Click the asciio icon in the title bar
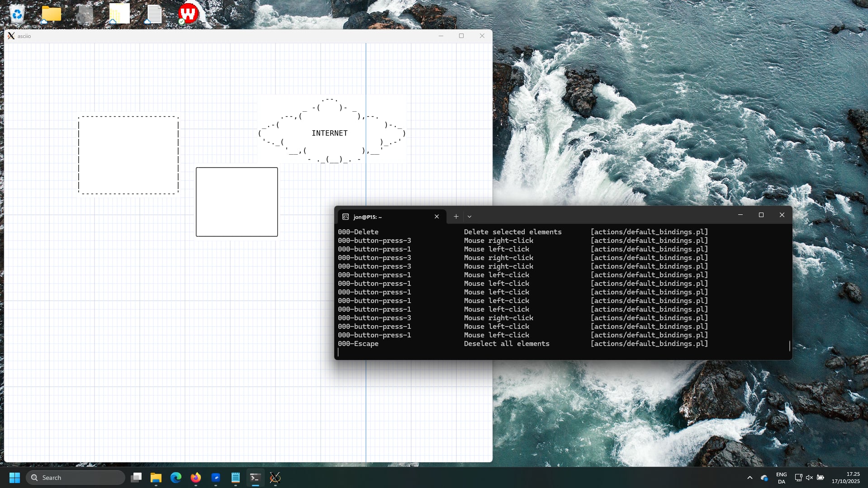The image size is (868, 488). pos(11,36)
